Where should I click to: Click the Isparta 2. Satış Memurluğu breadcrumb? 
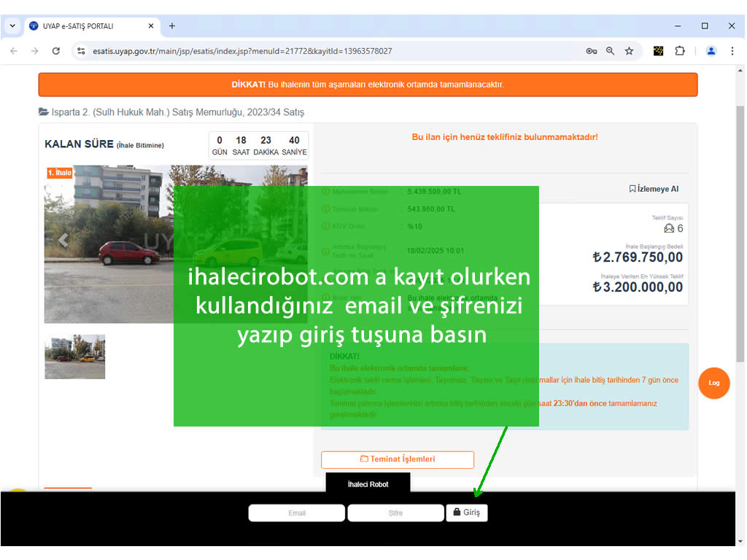(x=178, y=112)
